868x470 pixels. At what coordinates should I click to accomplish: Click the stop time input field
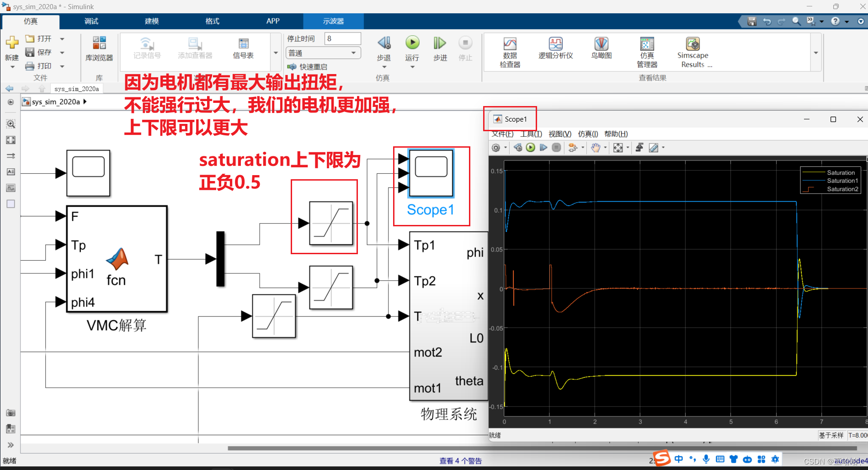343,39
